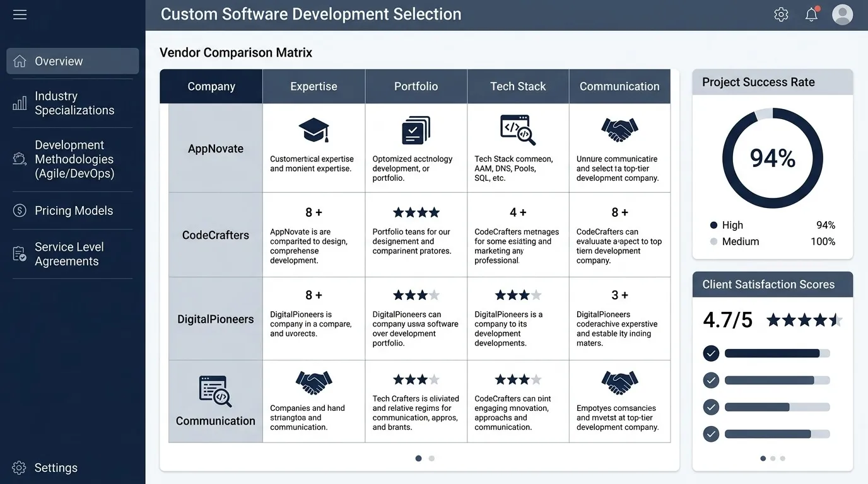Click the 94% donut chart ring
Screen dimensions: 868x484
click(x=773, y=158)
